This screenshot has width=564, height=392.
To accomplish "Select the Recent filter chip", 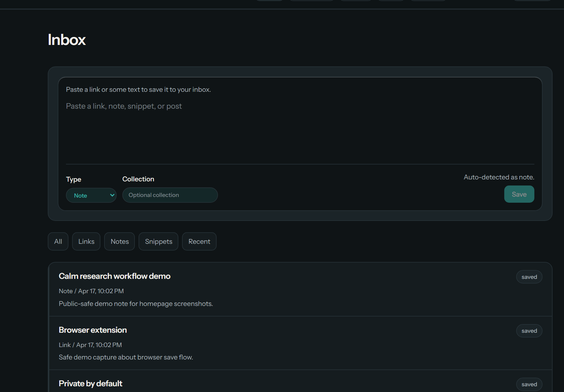I will coord(199,241).
